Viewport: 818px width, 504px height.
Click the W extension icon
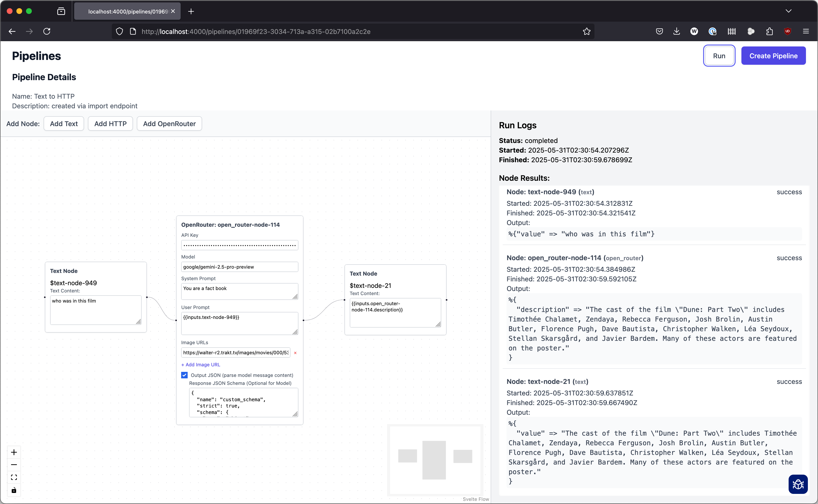(x=694, y=31)
